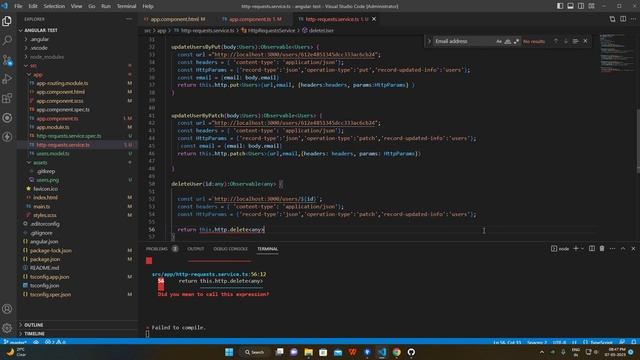Open Chrome from the taskbar
Image resolution: width=640 pixels, height=360 pixels.
[x=396, y=352]
